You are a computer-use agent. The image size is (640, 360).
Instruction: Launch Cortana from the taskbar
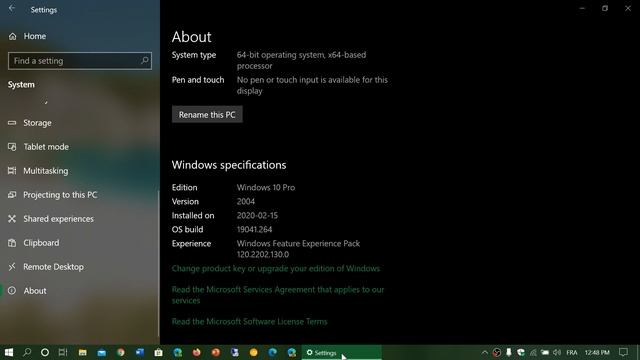45,352
